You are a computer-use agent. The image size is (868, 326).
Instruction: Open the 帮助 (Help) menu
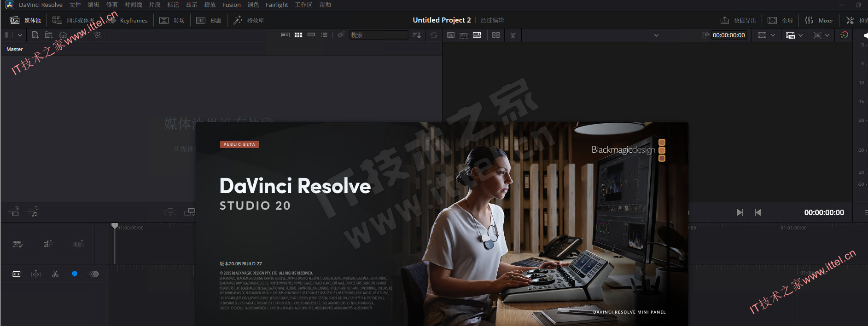tap(325, 5)
